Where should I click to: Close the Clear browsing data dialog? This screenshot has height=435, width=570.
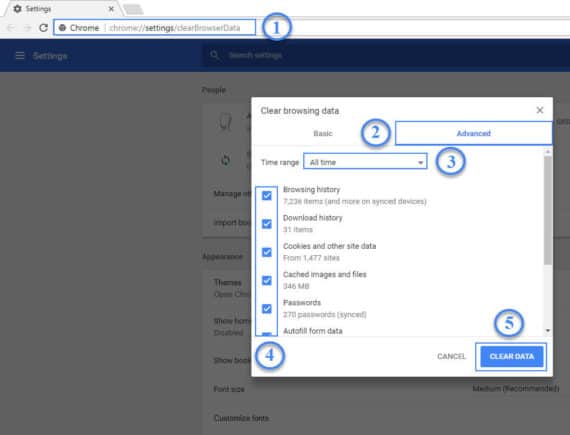tap(540, 110)
